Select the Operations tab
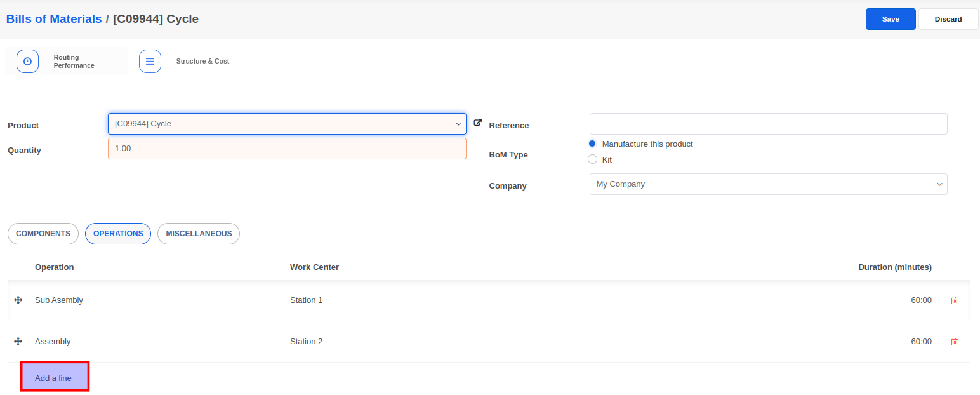Image resolution: width=980 pixels, height=395 pixels. 118,234
